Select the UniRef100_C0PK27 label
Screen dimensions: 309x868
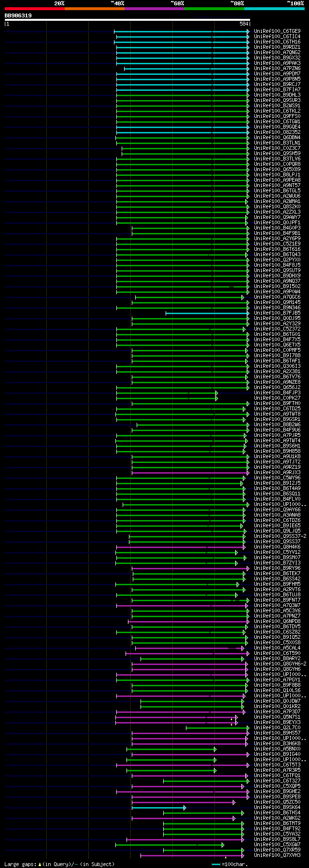pyautogui.click(x=277, y=398)
